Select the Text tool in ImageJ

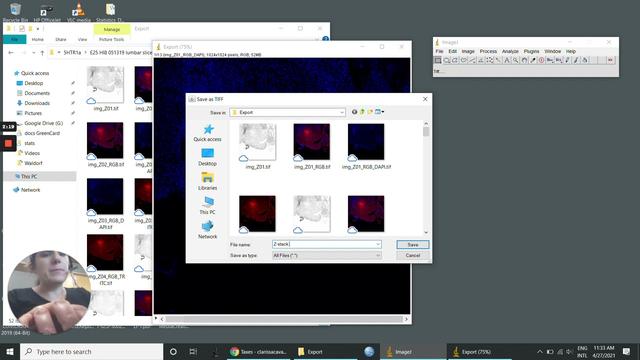click(x=507, y=60)
